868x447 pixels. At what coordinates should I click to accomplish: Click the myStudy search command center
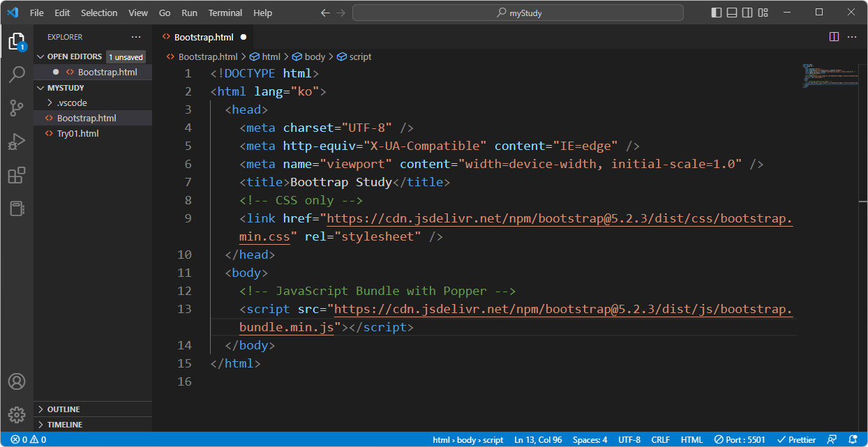pos(518,13)
